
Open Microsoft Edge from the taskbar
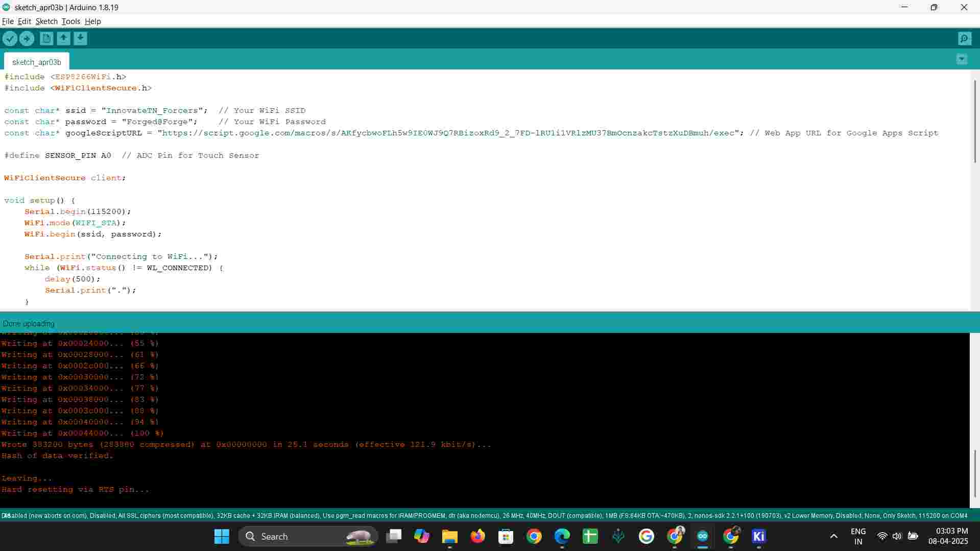coord(562,536)
